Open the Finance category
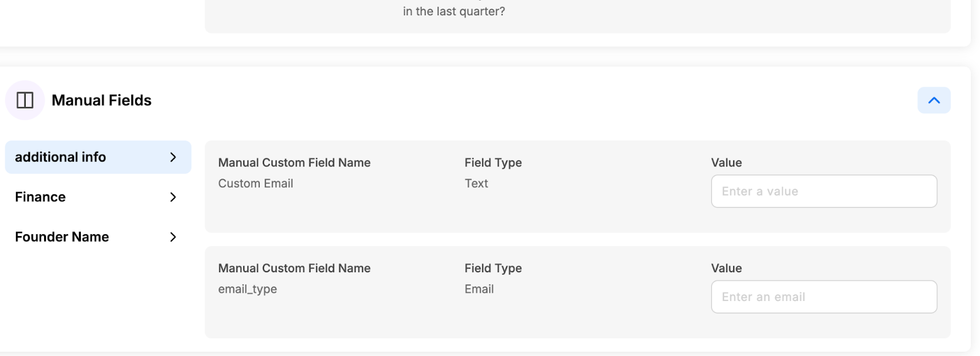Image resolution: width=980 pixels, height=356 pixels. coord(98,197)
